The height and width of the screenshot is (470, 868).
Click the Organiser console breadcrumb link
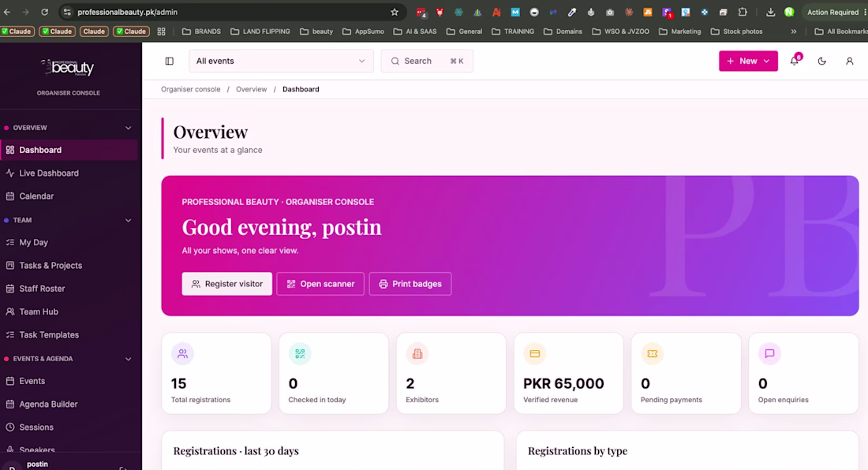(x=190, y=89)
